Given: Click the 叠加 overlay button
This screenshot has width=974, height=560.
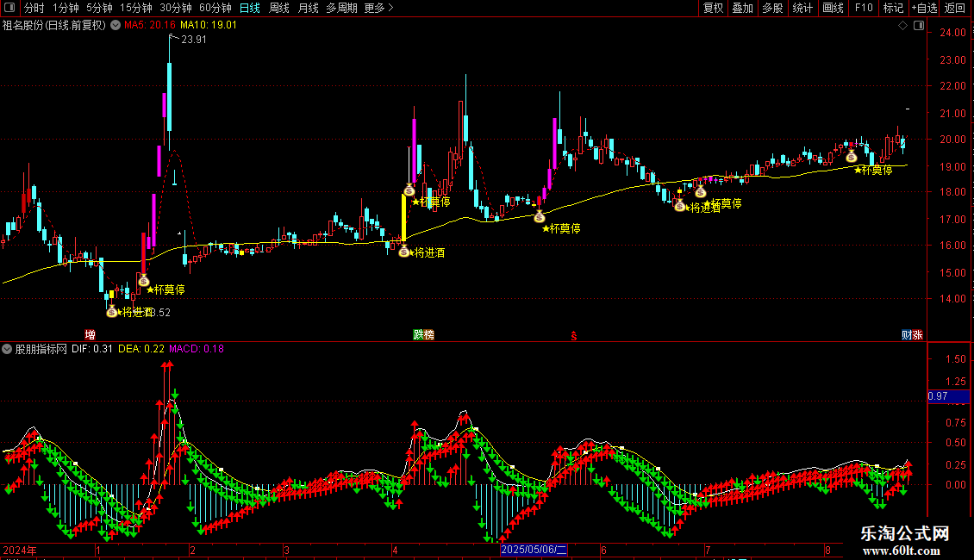Looking at the screenshot, I should click(742, 8).
